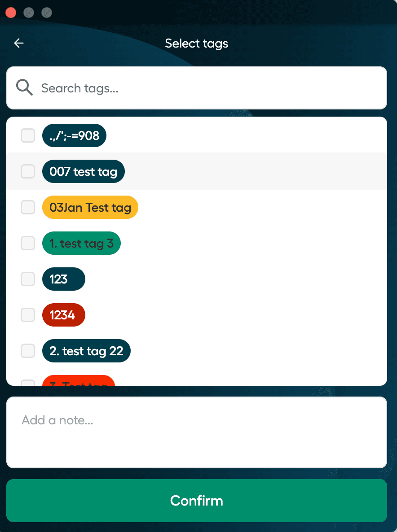The width and height of the screenshot is (397, 532).
Task: Click the "007 test tag" pill
Action: tap(83, 171)
